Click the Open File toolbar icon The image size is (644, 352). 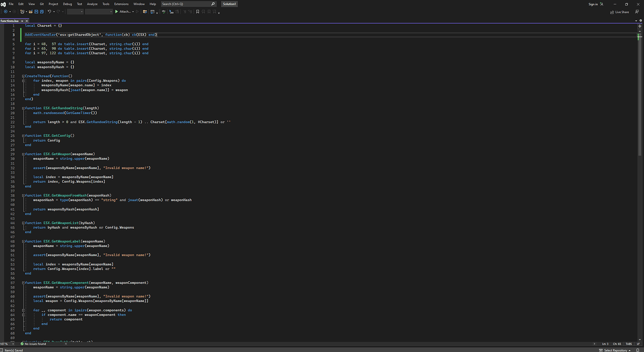coord(31,12)
